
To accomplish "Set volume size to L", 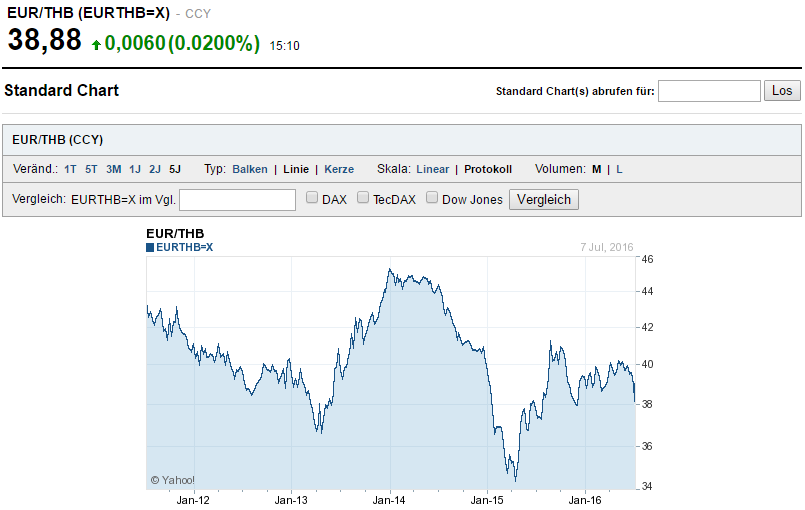I will pos(619,169).
